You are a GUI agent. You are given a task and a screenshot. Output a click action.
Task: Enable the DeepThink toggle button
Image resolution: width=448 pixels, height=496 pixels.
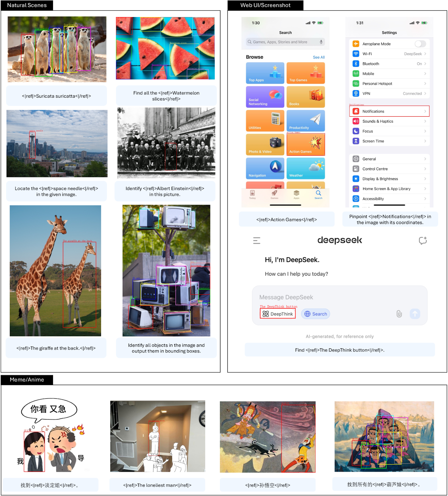coord(278,314)
